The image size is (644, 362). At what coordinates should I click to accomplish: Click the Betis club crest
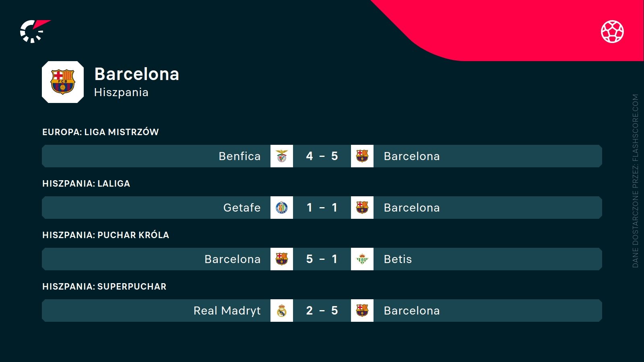362,259
